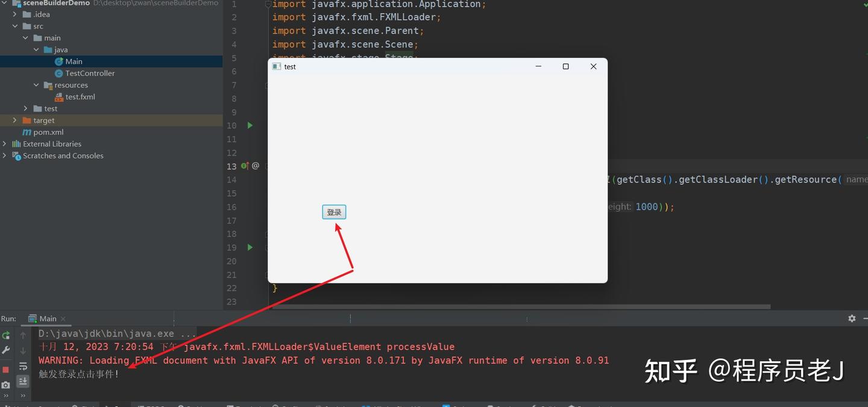Rerun the Main application in Run panel

click(6, 335)
